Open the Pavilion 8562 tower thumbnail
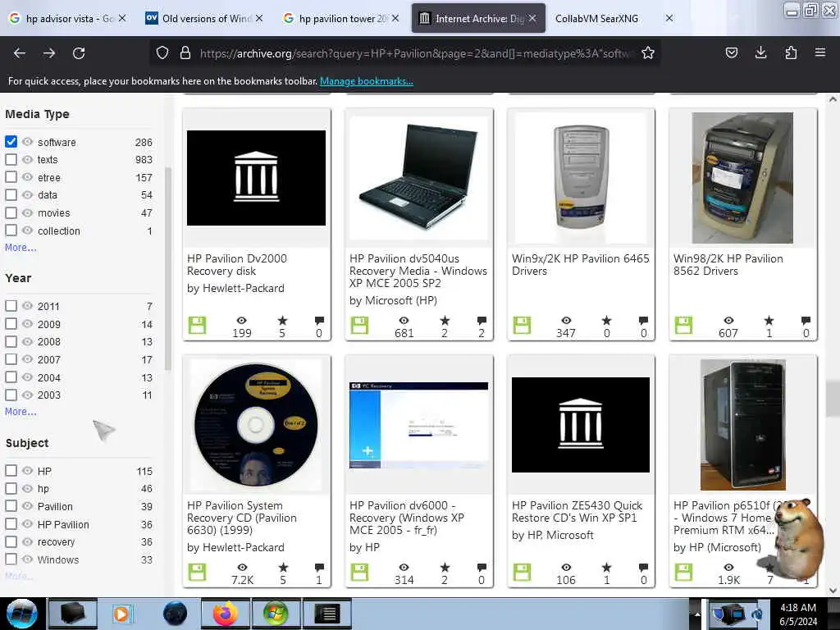This screenshot has height=630, width=840. pyautogui.click(x=742, y=177)
